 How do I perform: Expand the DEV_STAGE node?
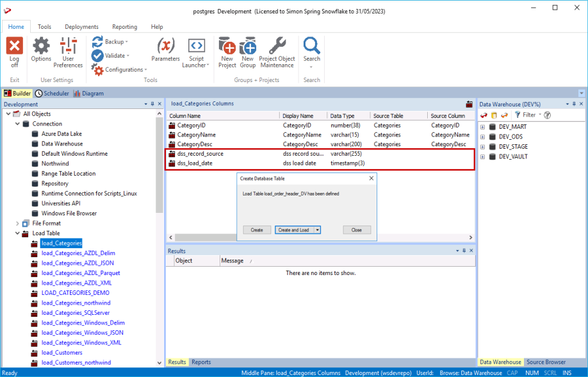click(x=482, y=147)
